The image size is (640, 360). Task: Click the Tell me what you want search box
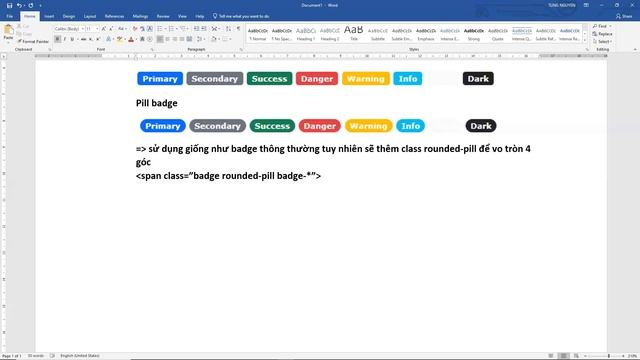pos(241,16)
